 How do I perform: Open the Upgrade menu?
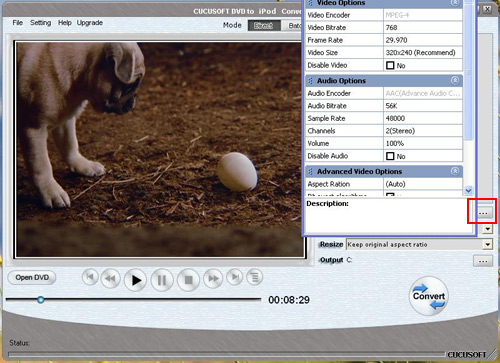pos(90,23)
